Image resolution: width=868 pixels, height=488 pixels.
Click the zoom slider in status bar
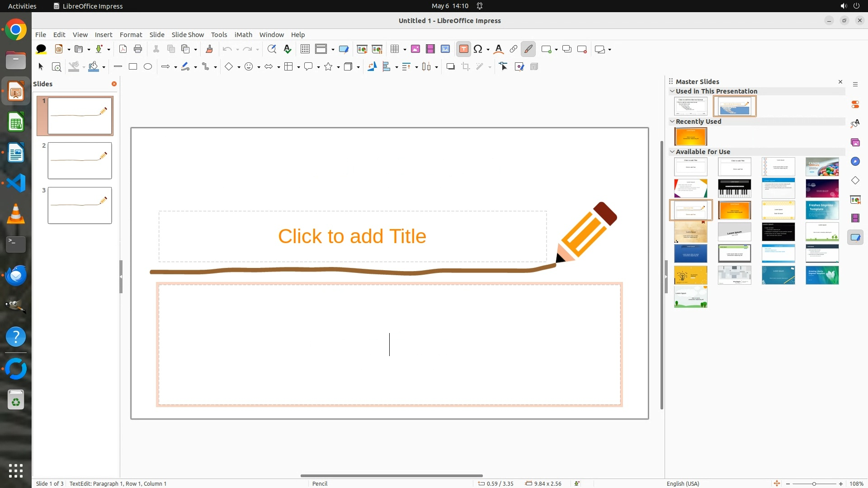(814, 483)
